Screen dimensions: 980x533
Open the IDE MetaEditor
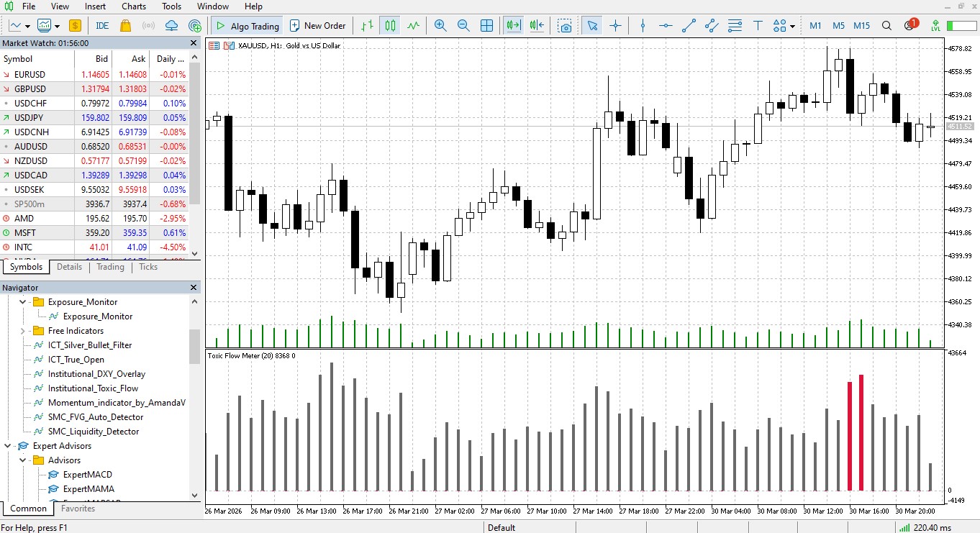coord(102,25)
